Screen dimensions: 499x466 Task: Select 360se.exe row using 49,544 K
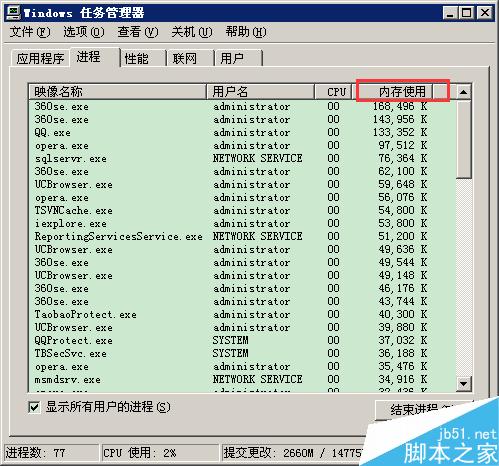(242, 262)
